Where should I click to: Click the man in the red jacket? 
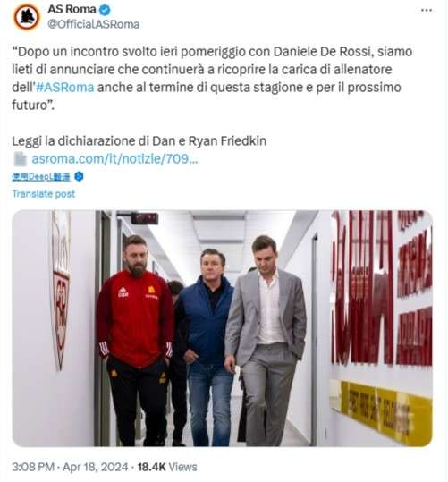[x=135, y=340]
